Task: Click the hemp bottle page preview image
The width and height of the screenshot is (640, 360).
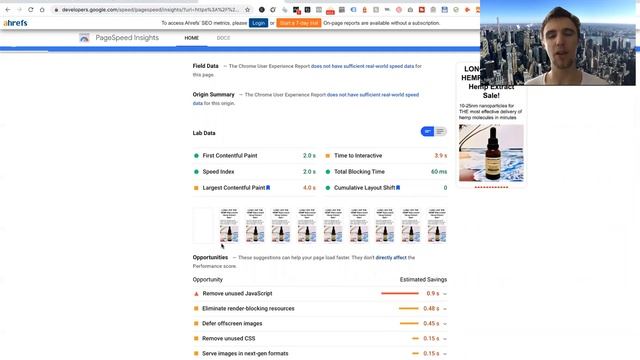Action: 491,153
